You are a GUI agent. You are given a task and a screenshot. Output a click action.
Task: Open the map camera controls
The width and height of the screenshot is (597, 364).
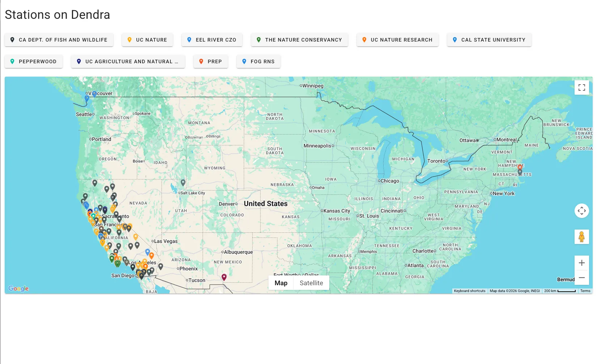[582, 211]
